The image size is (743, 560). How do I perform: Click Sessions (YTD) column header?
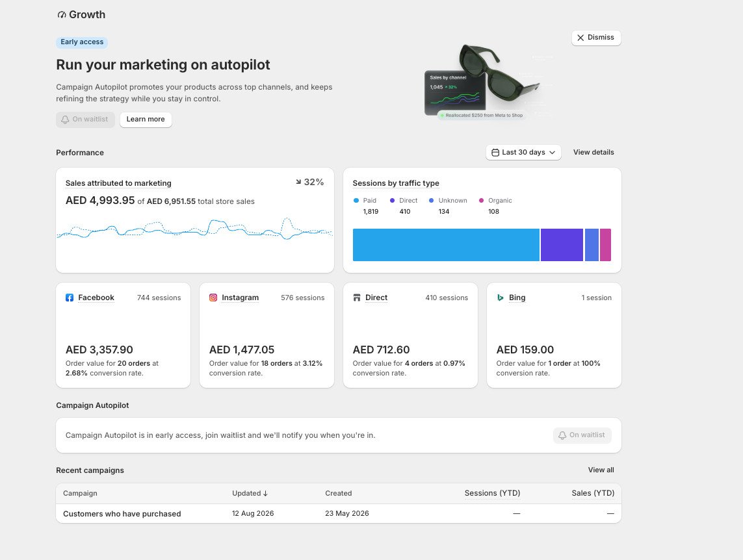[x=492, y=493]
